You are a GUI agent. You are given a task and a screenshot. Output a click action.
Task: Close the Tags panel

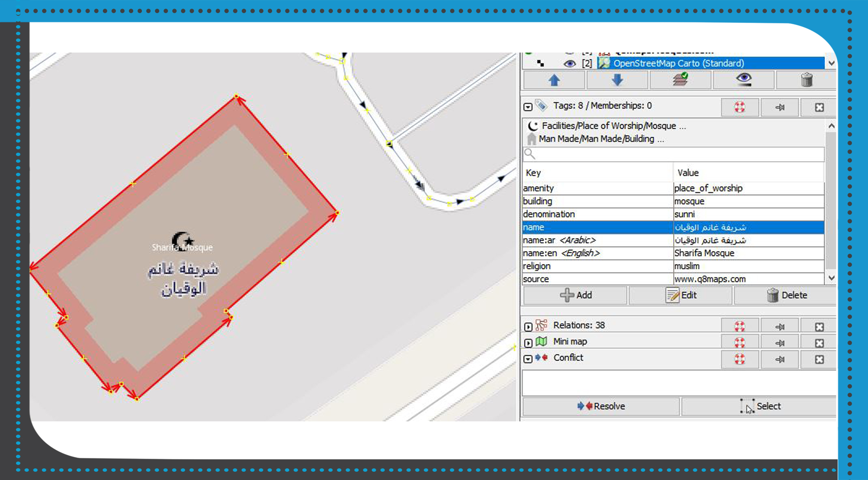click(819, 107)
